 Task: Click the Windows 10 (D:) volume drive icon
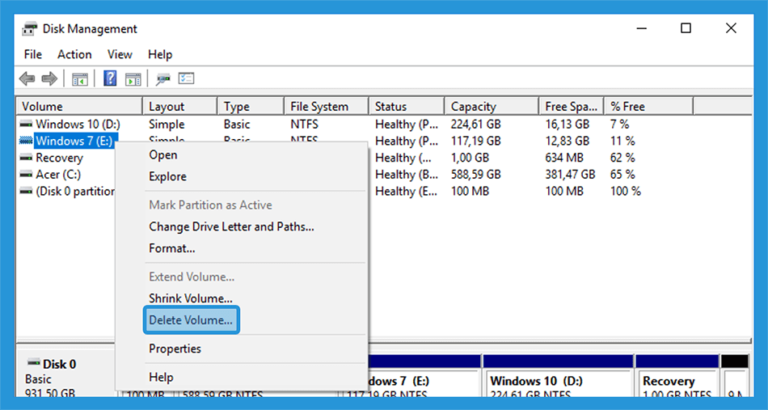click(x=26, y=124)
